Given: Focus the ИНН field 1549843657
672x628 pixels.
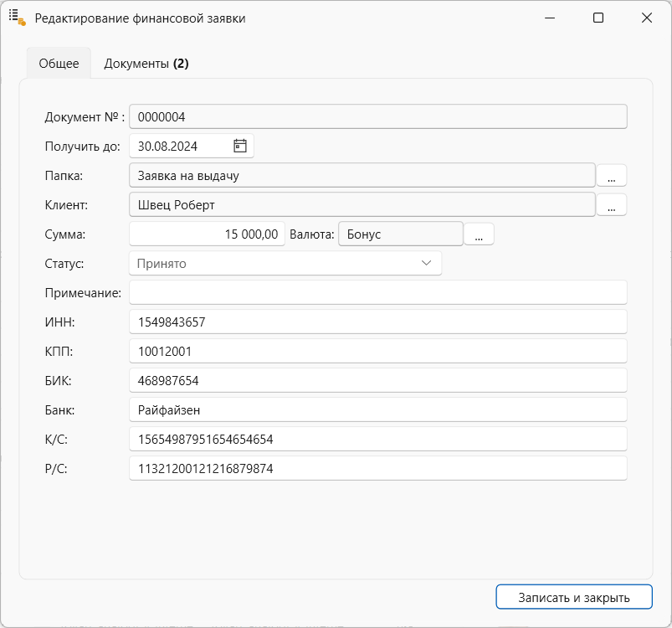Looking at the screenshot, I should click(x=378, y=322).
